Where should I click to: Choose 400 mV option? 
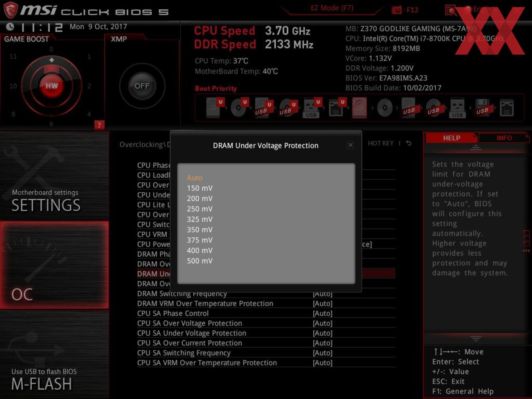[x=199, y=250]
